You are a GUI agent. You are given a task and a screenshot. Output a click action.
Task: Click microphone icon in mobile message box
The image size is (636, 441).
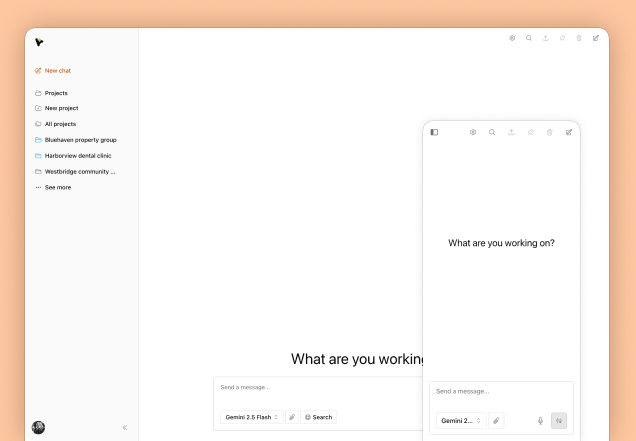[x=540, y=421]
